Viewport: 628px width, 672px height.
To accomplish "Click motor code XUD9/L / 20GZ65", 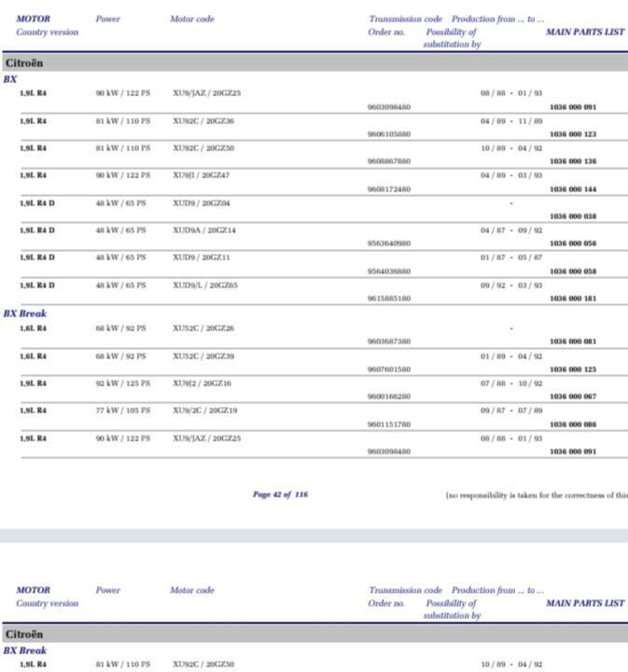I will click(205, 285).
